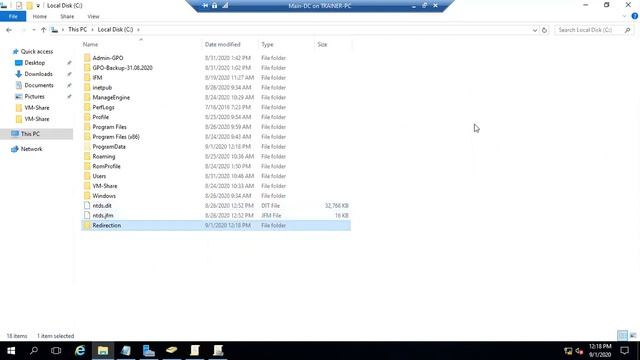640x360 pixels.
Task: Select the RomProfile folder
Action: coord(106,166)
